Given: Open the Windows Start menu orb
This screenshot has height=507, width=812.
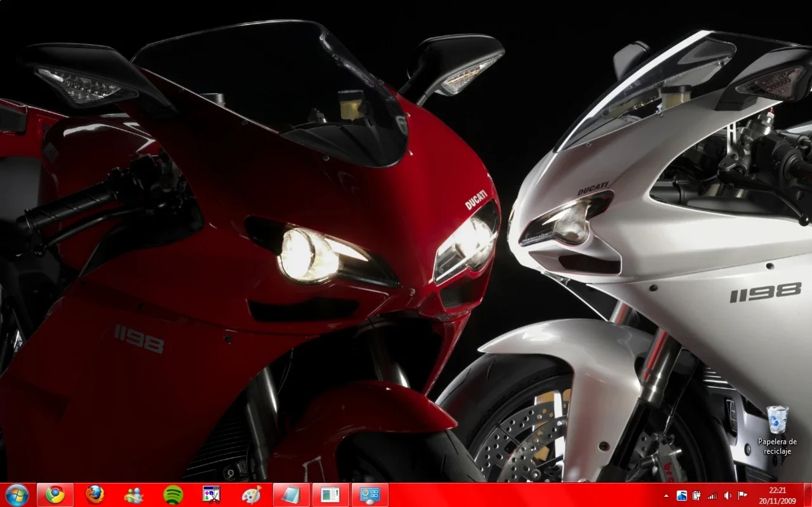Looking at the screenshot, I should pyautogui.click(x=17, y=495).
